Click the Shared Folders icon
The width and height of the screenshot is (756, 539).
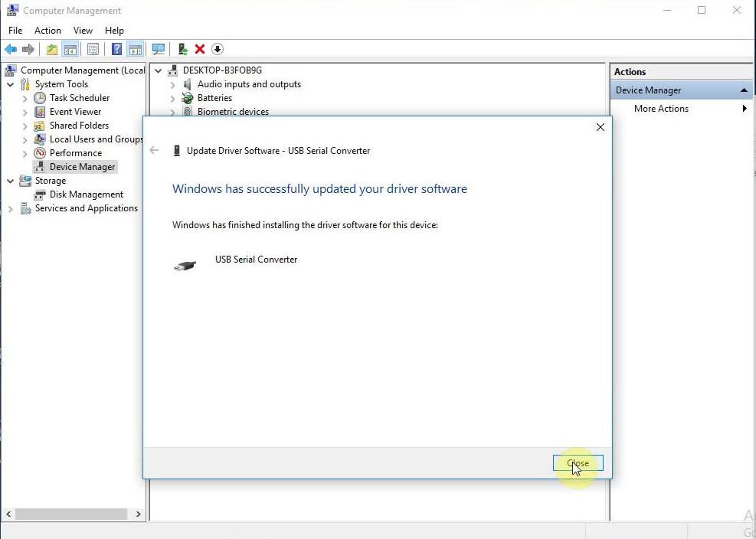40,126
